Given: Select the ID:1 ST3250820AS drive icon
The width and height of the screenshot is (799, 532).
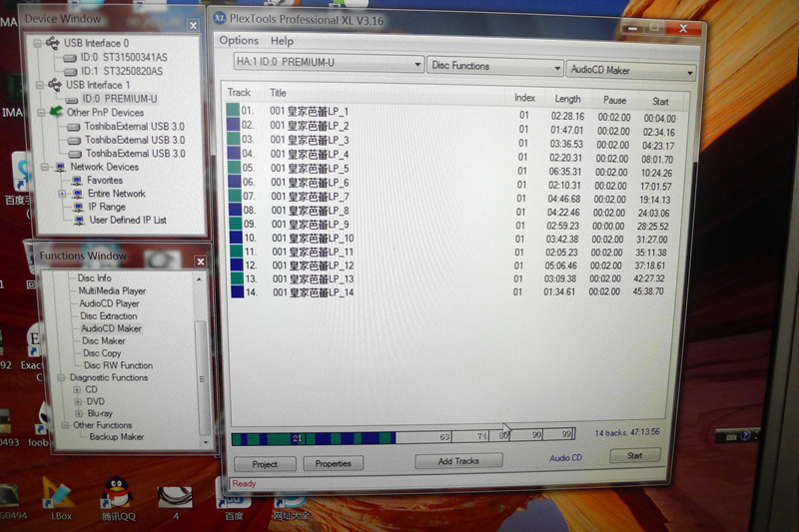Looking at the screenshot, I should tap(70, 71).
